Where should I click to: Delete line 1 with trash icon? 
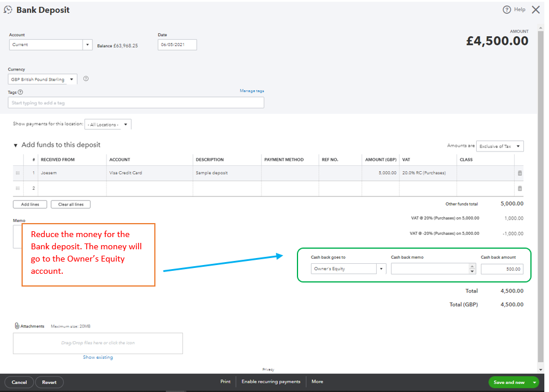(x=519, y=173)
